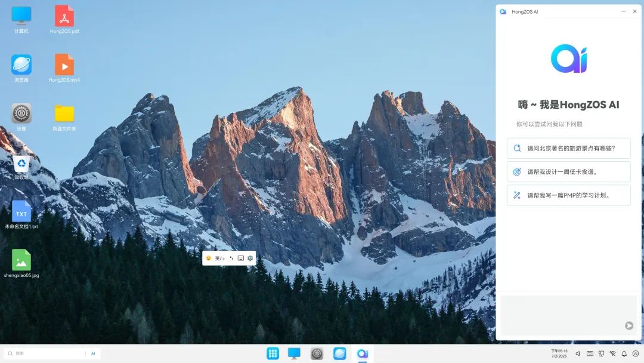Open the emoji picker in IME bar
644x363 pixels.
tap(209, 258)
